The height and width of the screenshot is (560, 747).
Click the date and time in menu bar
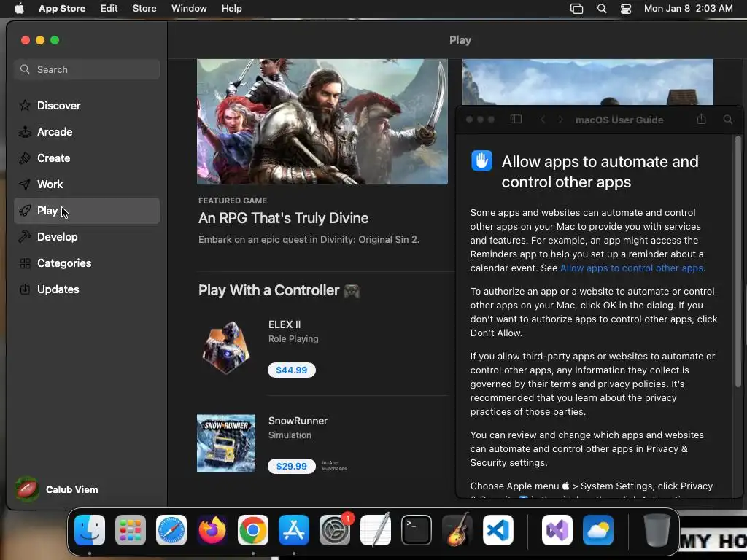point(689,9)
